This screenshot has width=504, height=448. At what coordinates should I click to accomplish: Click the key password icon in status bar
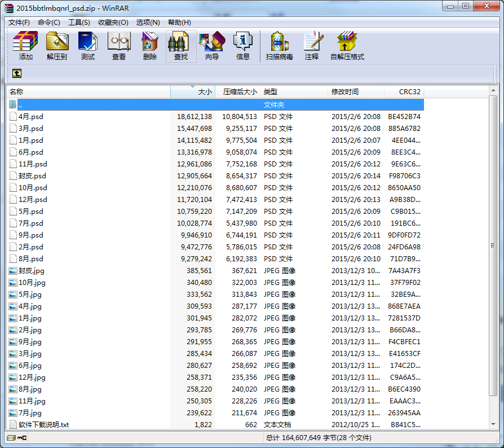[22, 438]
